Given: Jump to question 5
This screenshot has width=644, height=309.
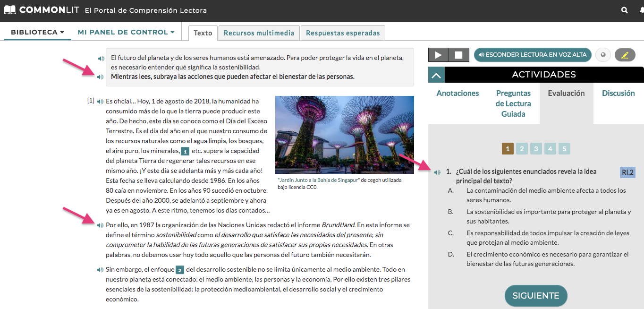Looking at the screenshot, I should click(564, 149).
